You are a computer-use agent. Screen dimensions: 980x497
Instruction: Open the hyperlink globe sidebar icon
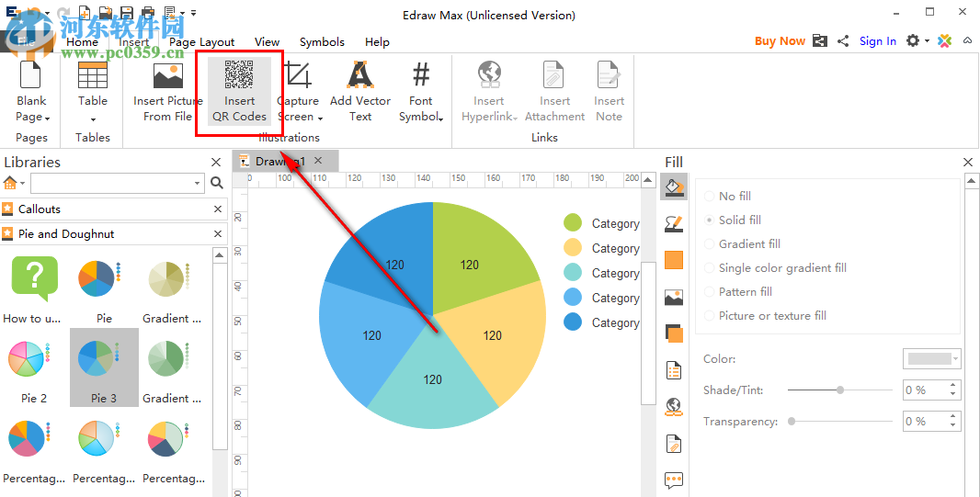tap(674, 407)
